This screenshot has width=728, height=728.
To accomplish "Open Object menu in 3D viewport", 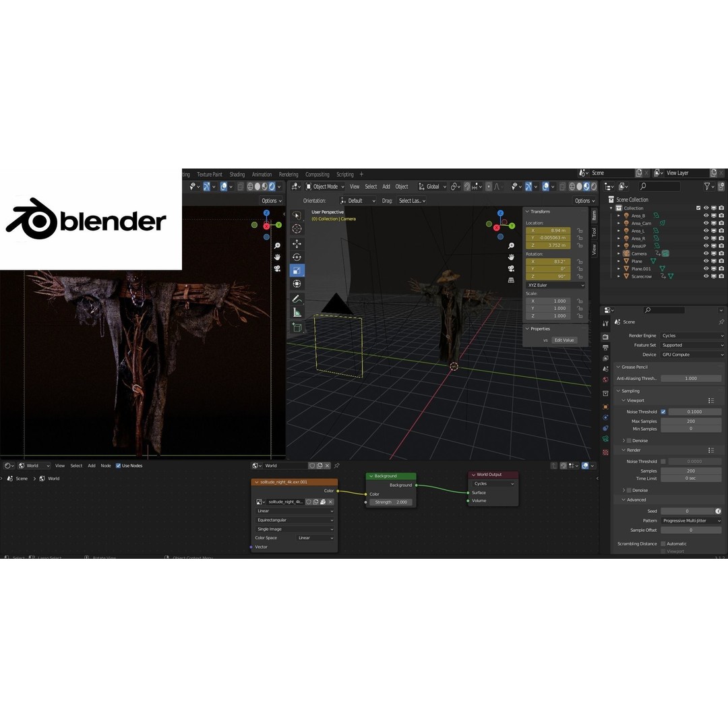I will [x=402, y=187].
